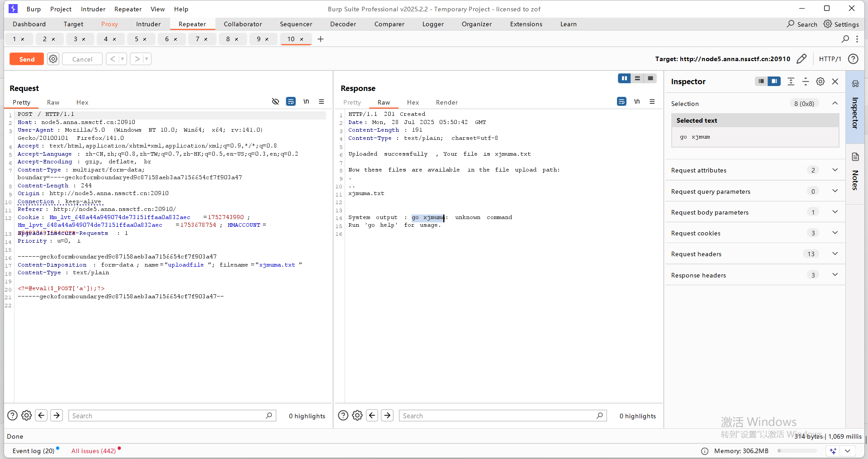Open Response search settings gear
The image size is (868, 459).
click(x=357, y=415)
